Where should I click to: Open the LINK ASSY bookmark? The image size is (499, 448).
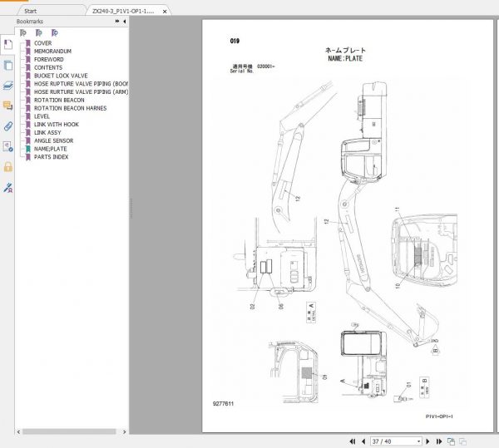tap(47, 133)
